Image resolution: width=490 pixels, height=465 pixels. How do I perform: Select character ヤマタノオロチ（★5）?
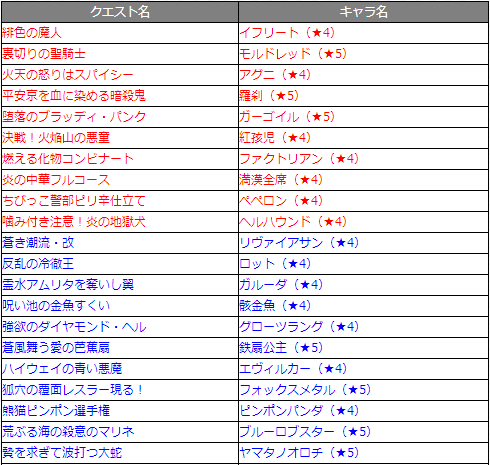[x=299, y=453]
